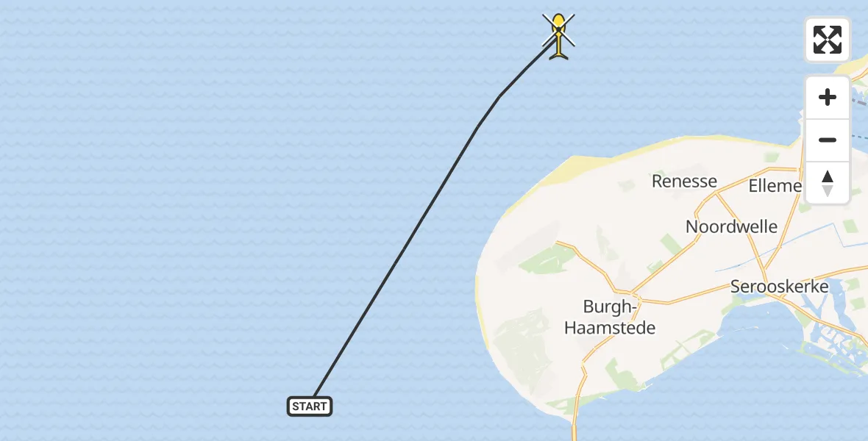Reset map bearing with compass arrow
This screenshot has height=441, width=868.
pos(827,183)
